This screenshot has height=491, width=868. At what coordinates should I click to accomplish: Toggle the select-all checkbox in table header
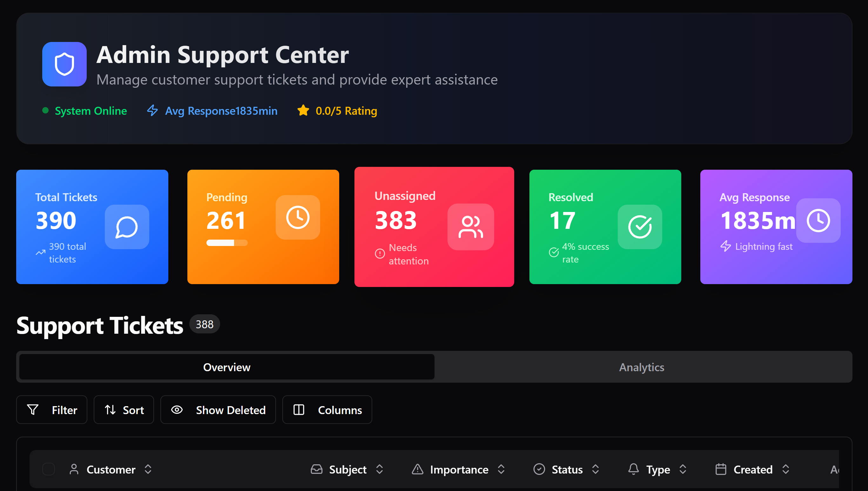click(x=49, y=469)
